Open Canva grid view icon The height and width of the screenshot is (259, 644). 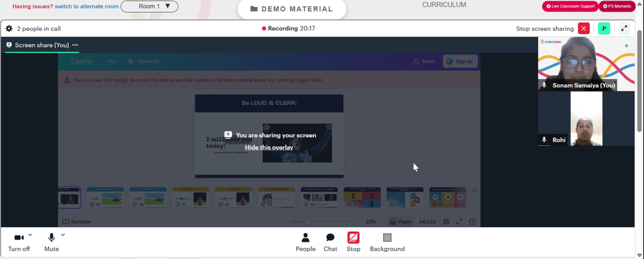coord(446,222)
